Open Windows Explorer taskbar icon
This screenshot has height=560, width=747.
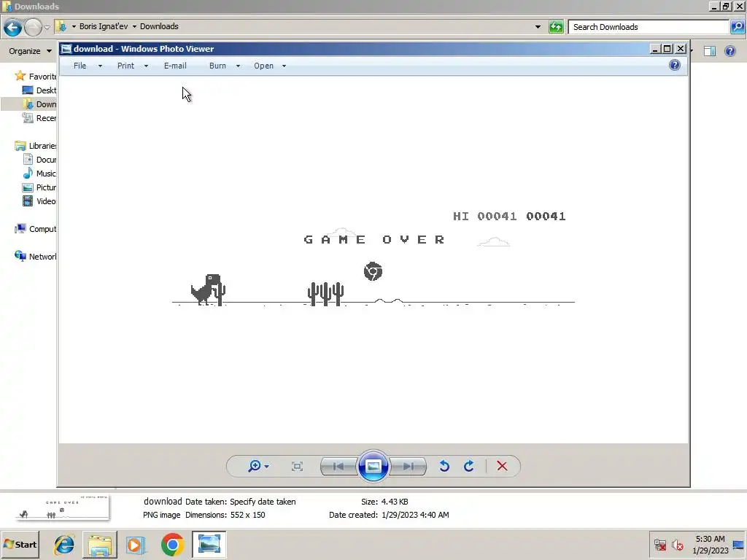click(x=99, y=544)
